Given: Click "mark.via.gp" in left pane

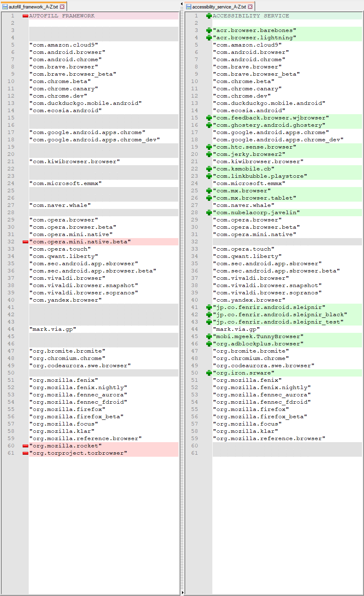Looking at the screenshot, I should pyautogui.click(x=53, y=329).
